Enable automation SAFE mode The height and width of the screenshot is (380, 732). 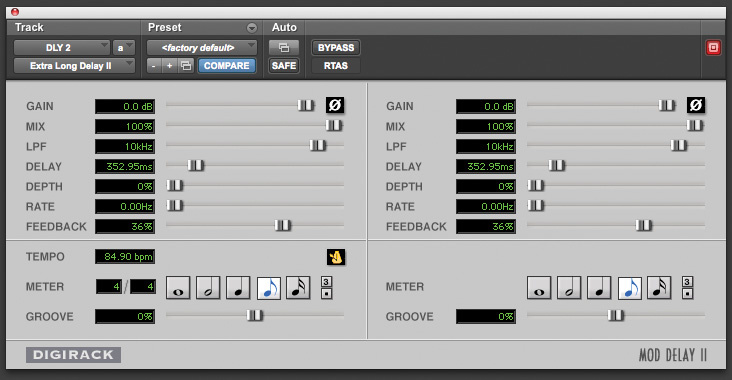coord(284,66)
